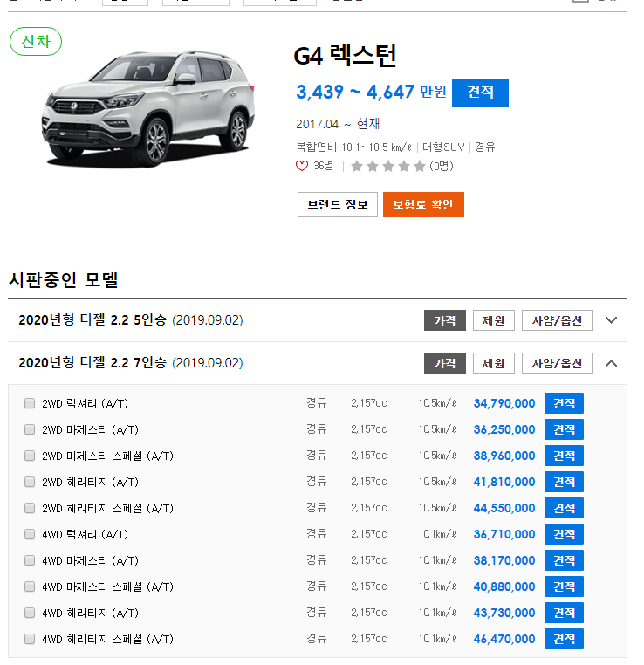Click 견적 button for 38,960,000 row

point(564,456)
